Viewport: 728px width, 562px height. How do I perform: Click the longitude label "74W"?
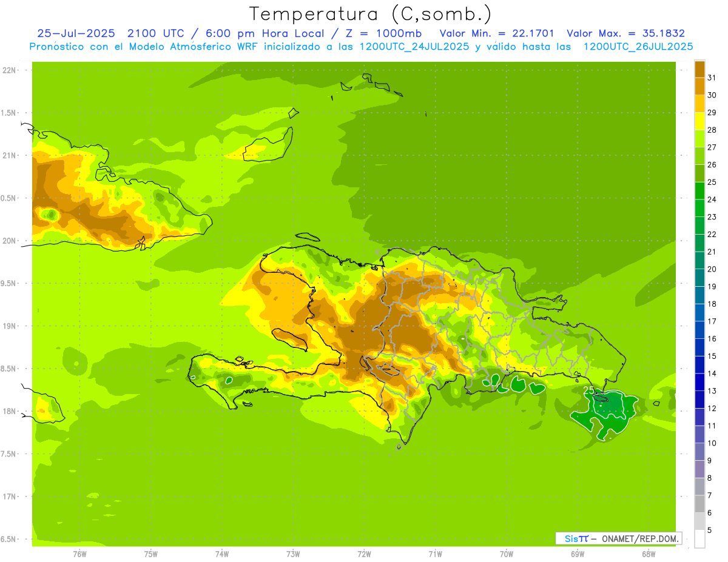coord(221,554)
